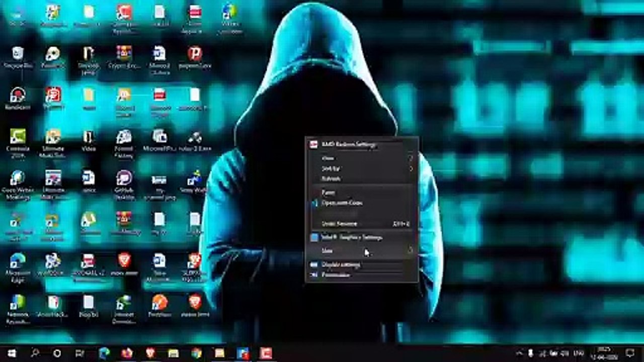Select the Postman desktop shortcut
The width and height of the screenshot is (644, 362).
[x=159, y=306]
